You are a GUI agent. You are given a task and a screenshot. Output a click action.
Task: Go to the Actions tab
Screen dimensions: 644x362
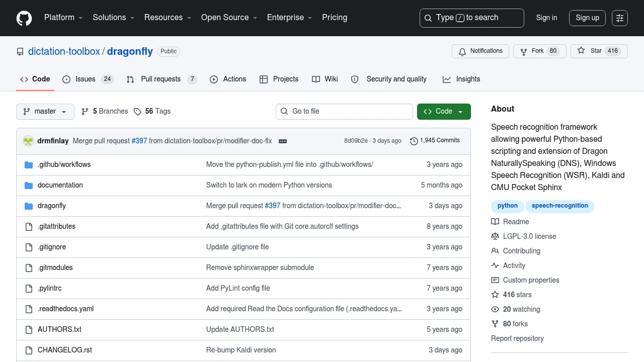pos(228,79)
